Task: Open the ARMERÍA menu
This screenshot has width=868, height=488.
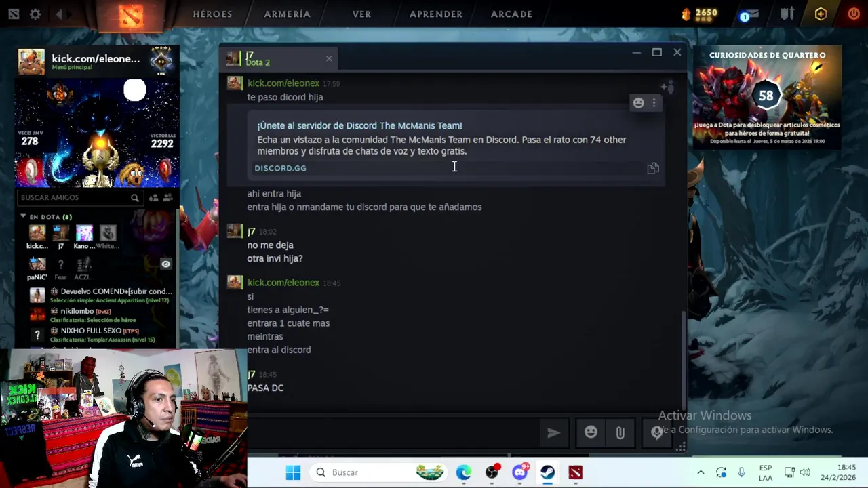Action: coord(287,14)
